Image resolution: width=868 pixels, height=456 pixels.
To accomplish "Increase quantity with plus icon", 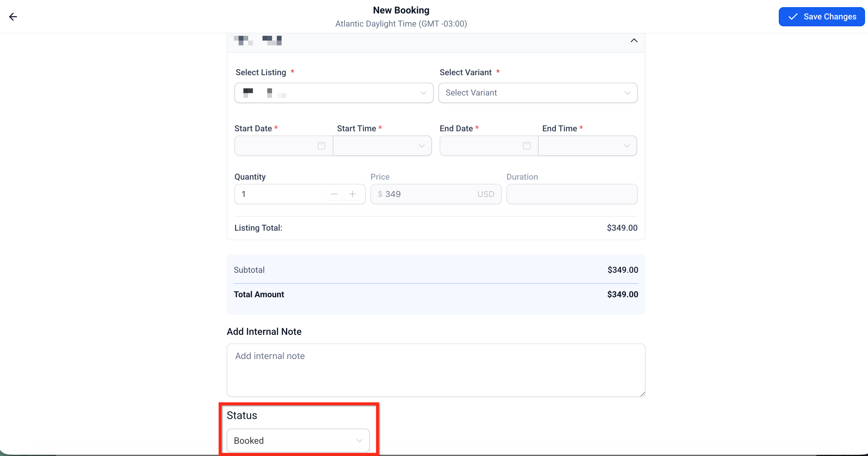I will [352, 194].
